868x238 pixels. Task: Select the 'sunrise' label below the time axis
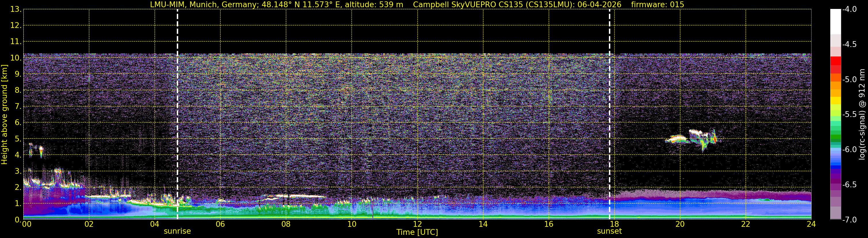(x=177, y=231)
